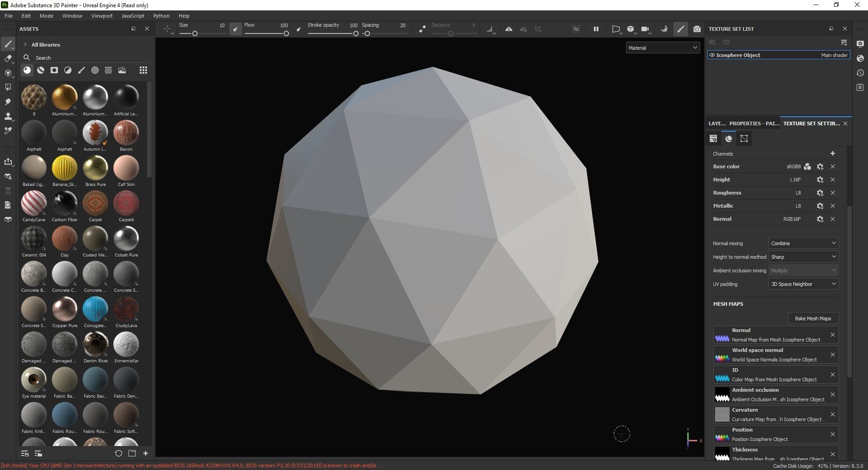
Task: Select the Paint brush tool in left toolbar
Action: tap(8, 44)
